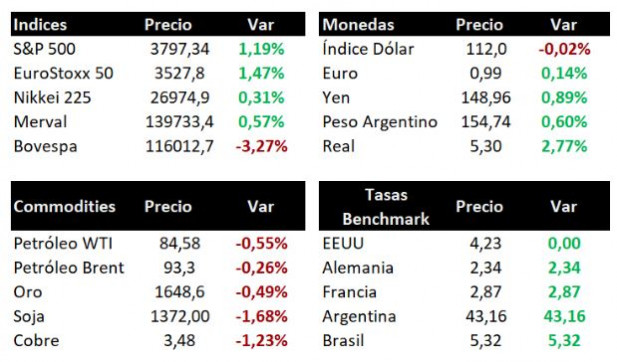Select the Cobre -1,23% variation
The height and width of the screenshot is (362, 617).
(261, 341)
